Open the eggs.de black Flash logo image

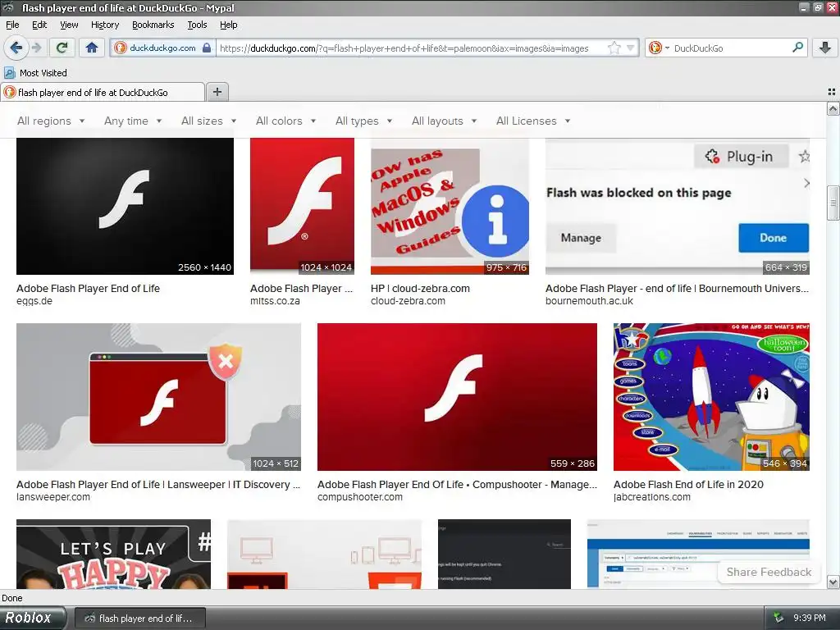tap(125, 206)
